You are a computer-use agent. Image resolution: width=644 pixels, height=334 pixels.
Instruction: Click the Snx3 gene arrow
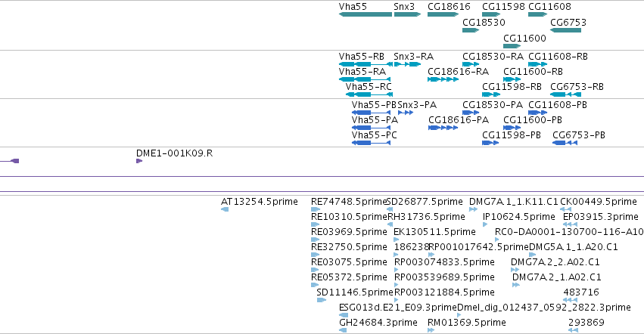pyautogui.click(x=407, y=14)
